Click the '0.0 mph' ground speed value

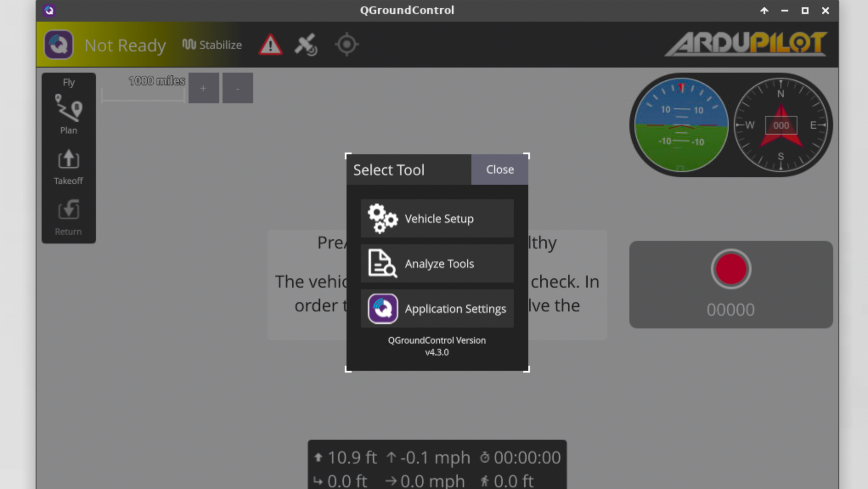coord(432,481)
